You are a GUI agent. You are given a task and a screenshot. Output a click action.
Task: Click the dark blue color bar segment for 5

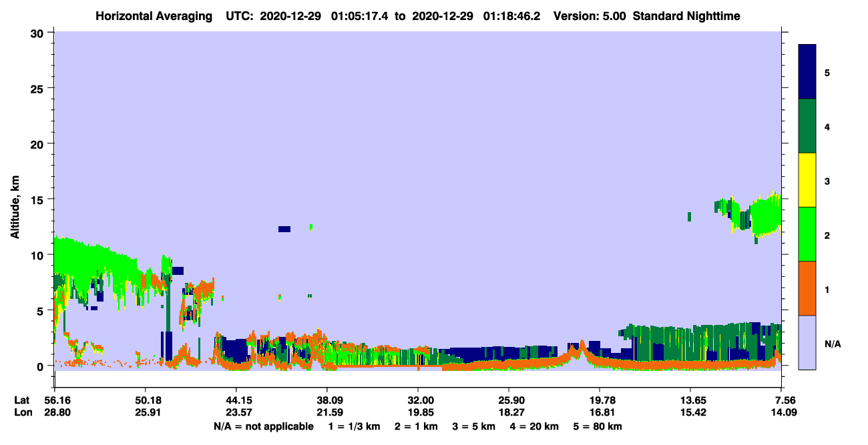(807, 72)
